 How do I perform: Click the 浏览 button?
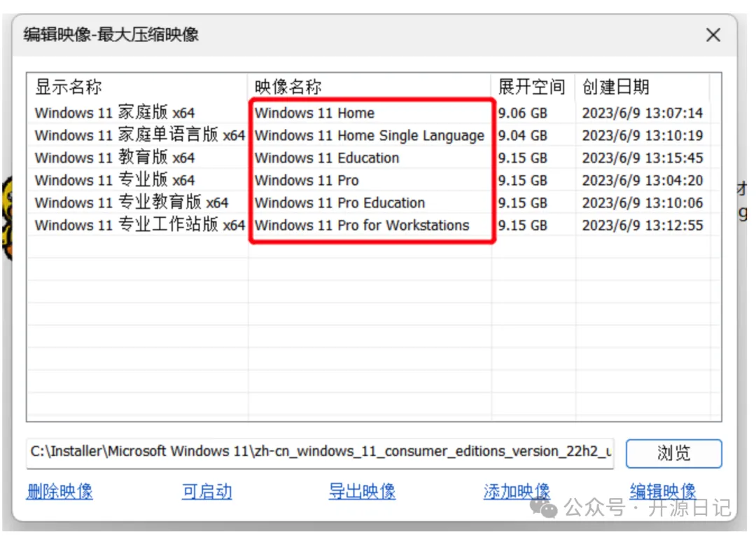click(x=673, y=453)
